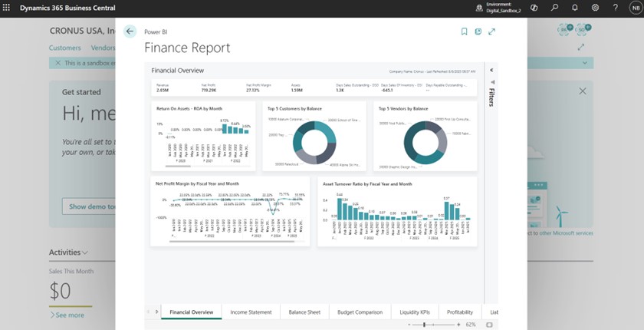Click the Net Profit 719.29K KPI value
The height and width of the screenshot is (330, 644).
[x=209, y=90]
